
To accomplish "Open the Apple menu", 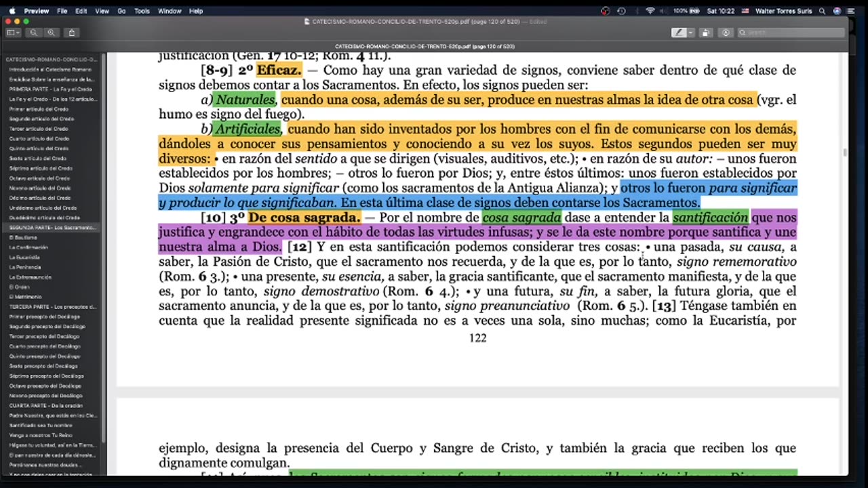I will (13, 11).
